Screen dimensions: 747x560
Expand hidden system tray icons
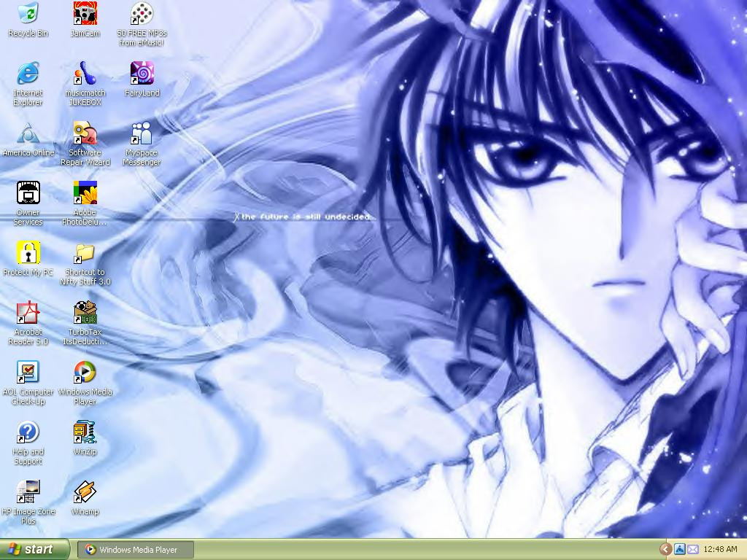(x=666, y=550)
